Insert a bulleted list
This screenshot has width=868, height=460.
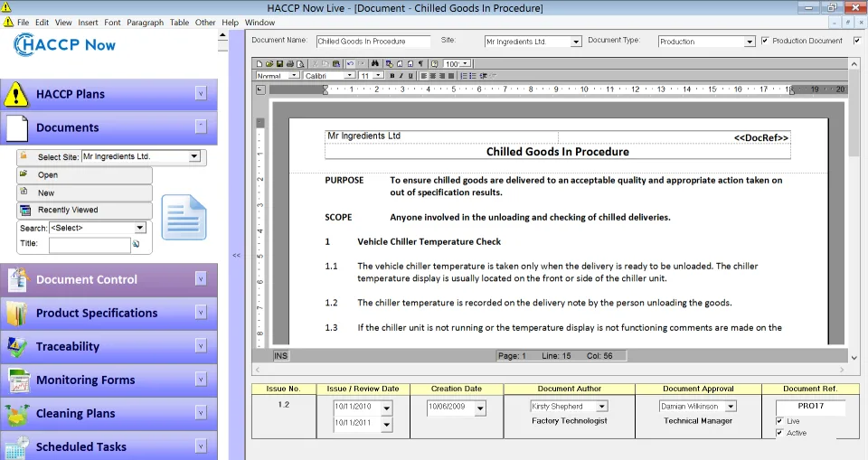click(x=473, y=76)
